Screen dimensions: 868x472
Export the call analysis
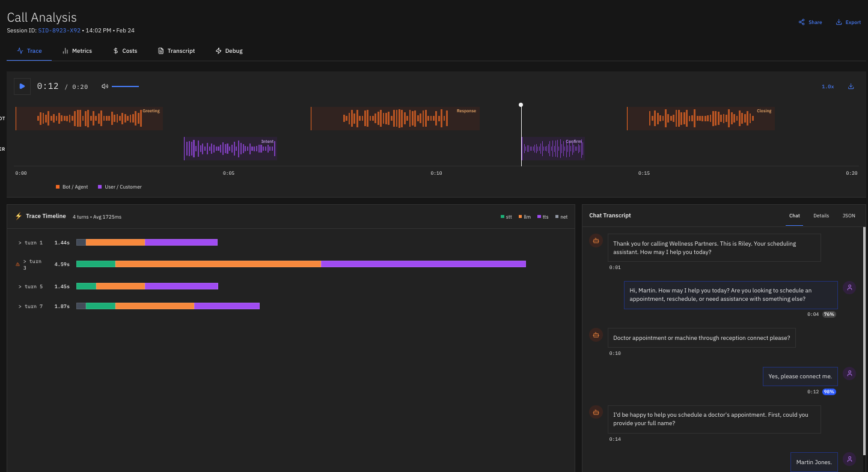tap(848, 22)
